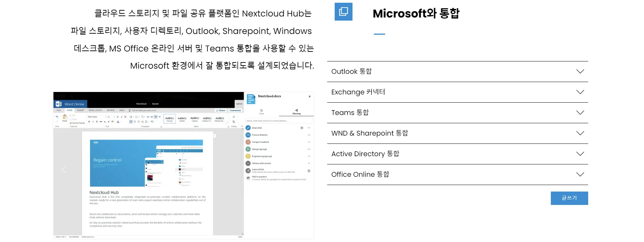The image size is (644, 242).
Task: Click the Undo arrow in Word ribbon
Action: [x=57, y=117]
